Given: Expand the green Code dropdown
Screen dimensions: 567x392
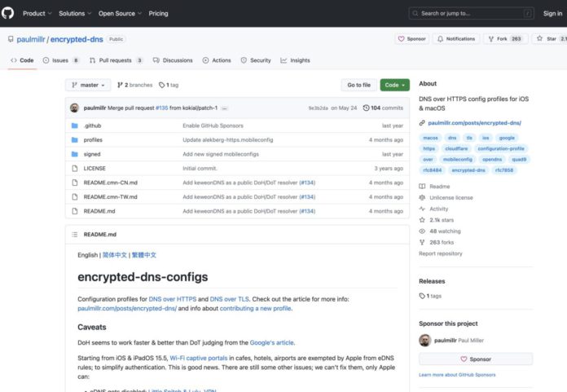Looking at the screenshot, I should [394, 85].
